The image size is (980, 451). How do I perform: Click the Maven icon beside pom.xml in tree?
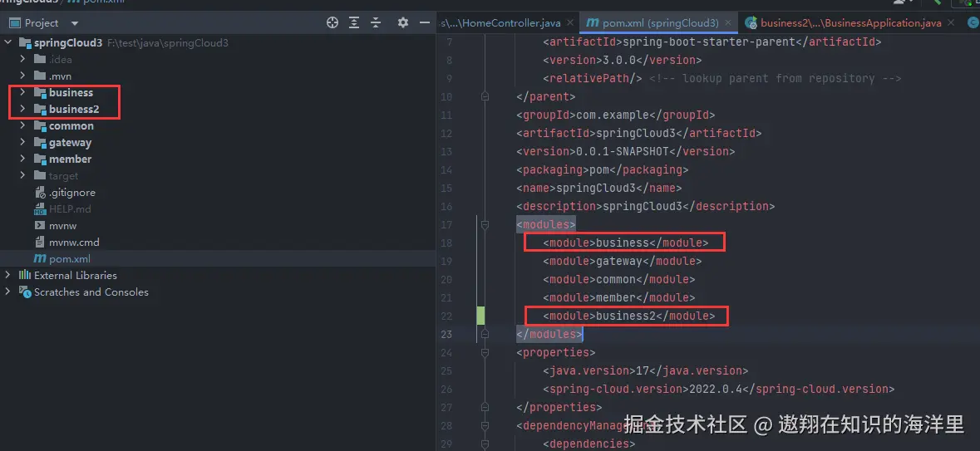40,258
